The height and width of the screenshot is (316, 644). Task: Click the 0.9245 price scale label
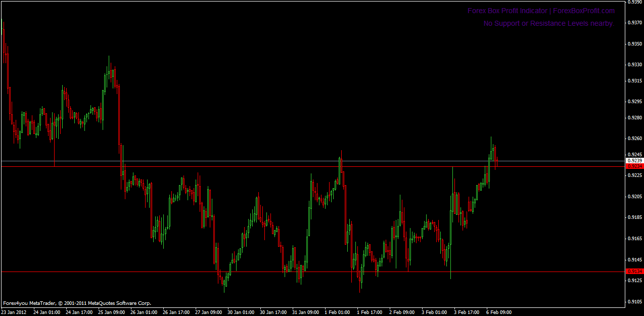(635, 154)
